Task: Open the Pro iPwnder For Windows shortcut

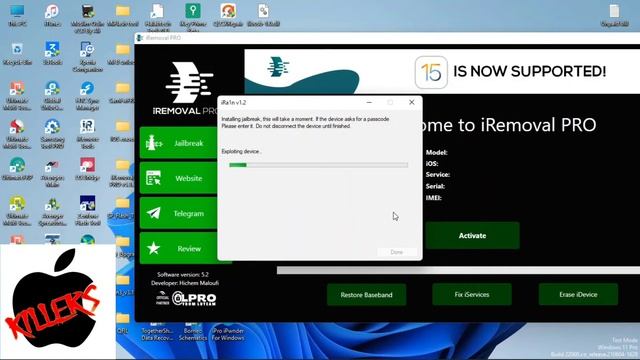Action: (228, 333)
